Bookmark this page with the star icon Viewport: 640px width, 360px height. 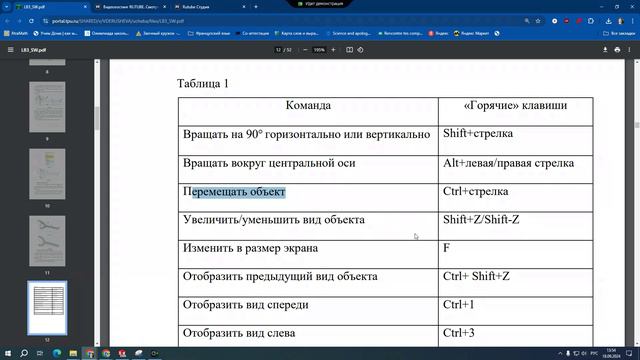click(538, 21)
